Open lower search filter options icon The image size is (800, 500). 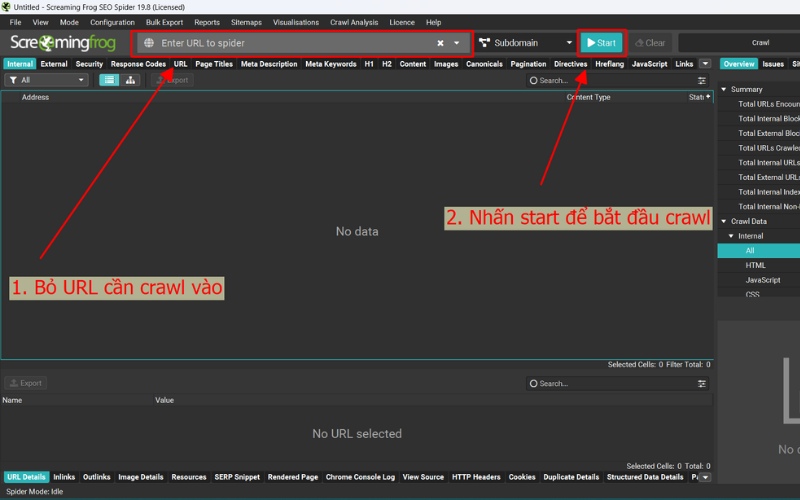coord(702,384)
